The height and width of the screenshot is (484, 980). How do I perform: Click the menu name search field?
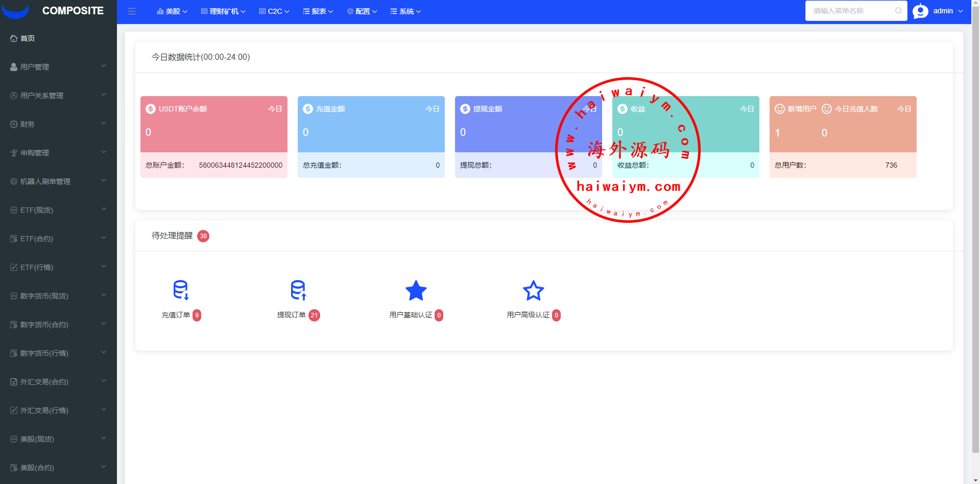850,11
